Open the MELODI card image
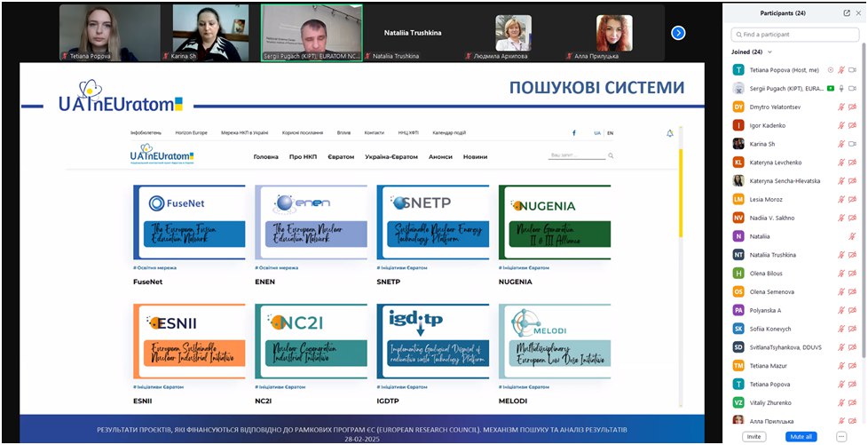The width and height of the screenshot is (868, 445). tap(555, 341)
